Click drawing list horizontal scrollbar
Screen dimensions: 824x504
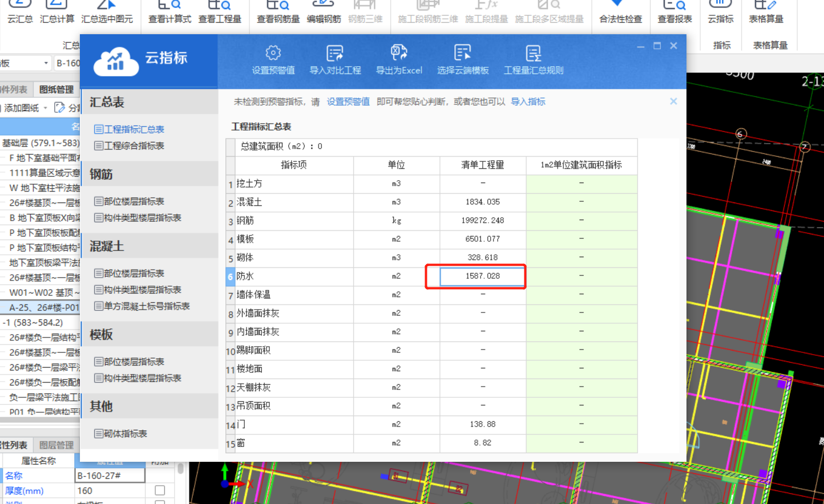41,421
